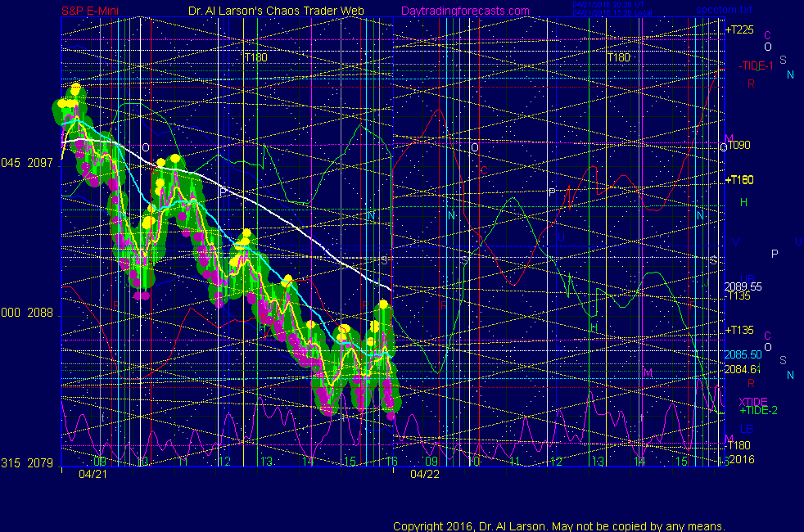Screen dimensions: 804x532
Task: Select the -T180 level label
Action: coord(738,445)
